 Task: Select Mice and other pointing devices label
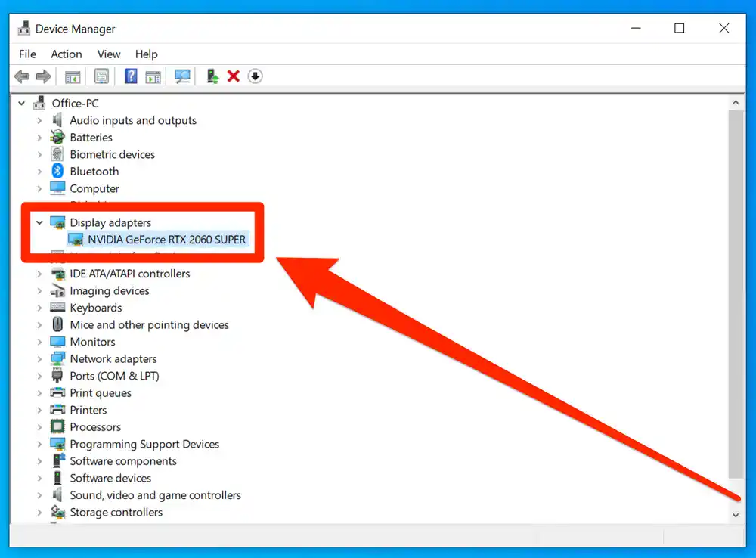point(150,324)
